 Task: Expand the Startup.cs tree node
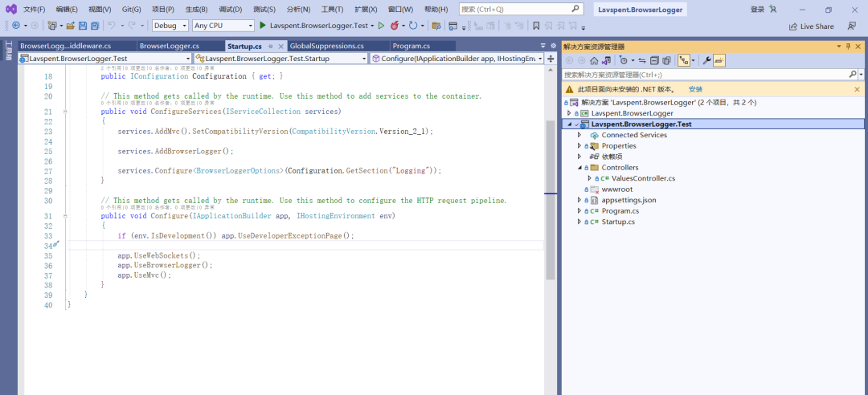click(579, 222)
